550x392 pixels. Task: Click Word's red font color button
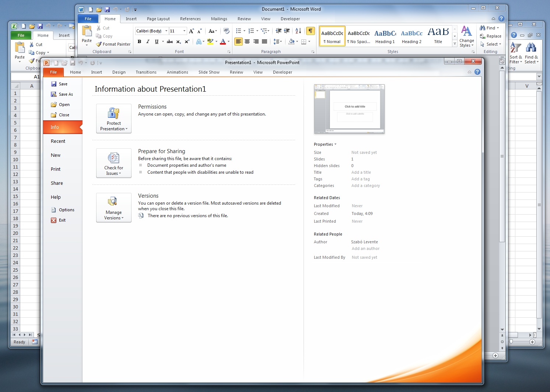tap(223, 42)
